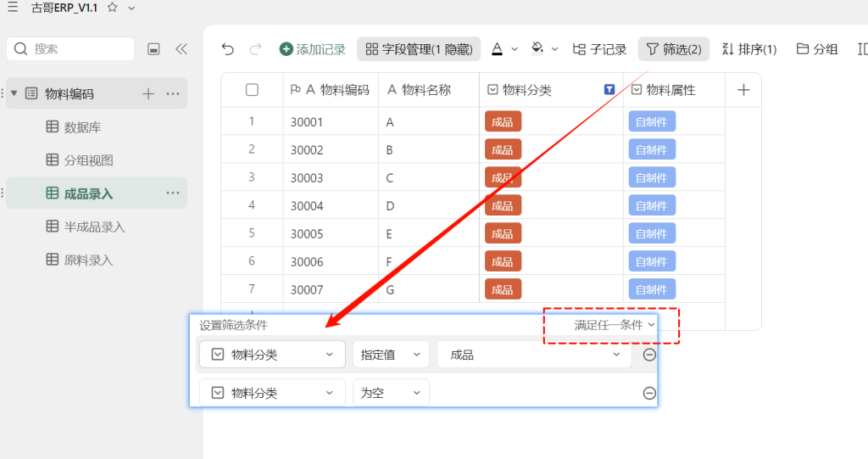Open the 排序(1) sort button
Screen dimensions: 868x459
(749, 49)
